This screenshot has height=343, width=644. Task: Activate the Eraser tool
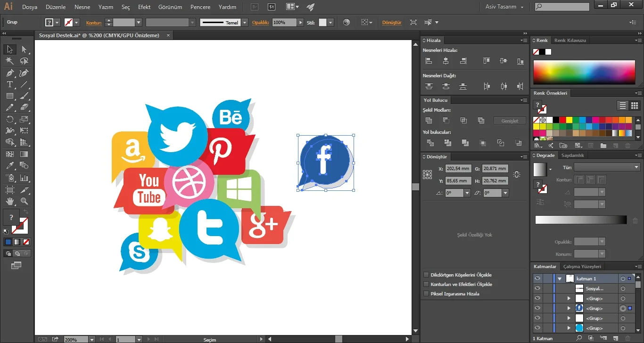tap(24, 107)
